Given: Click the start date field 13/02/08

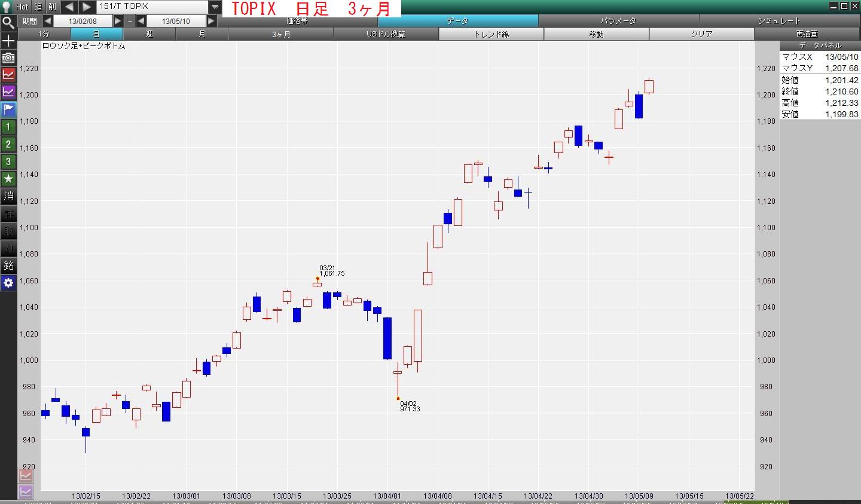Looking at the screenshot, I should coord(83,21).
